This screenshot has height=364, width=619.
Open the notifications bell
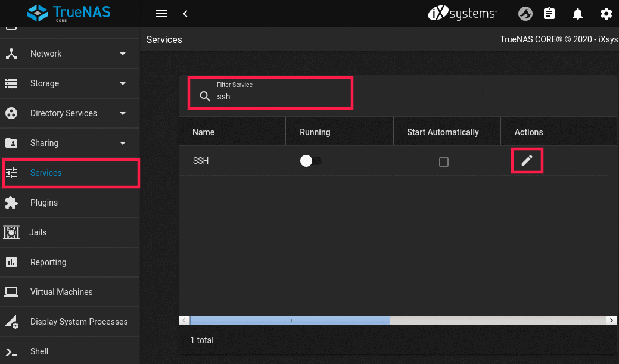tap(577, 14)
